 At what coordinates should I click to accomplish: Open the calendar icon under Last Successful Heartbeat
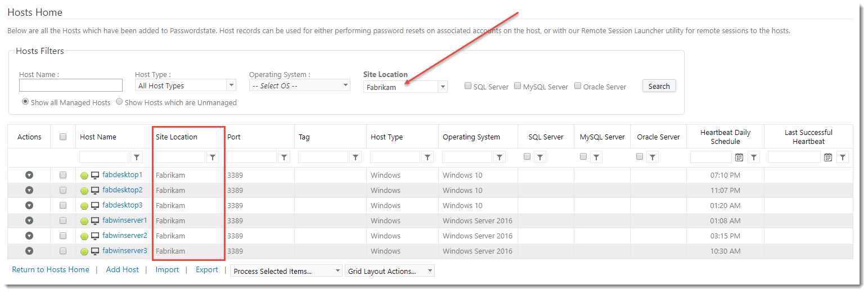pyautogui.click(x=827, y=157)
